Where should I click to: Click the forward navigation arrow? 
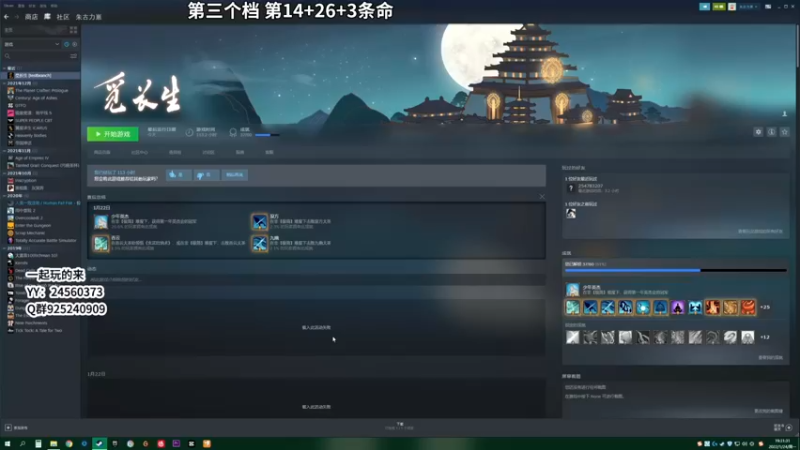coord(16,17)
